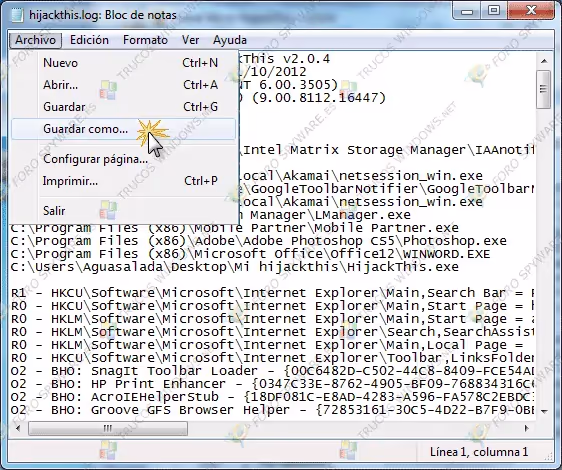Click the line with Photoshop.exe path
The height and width of the screenshot is (470, 562).
pyautogui.click(x=258, y=241)
